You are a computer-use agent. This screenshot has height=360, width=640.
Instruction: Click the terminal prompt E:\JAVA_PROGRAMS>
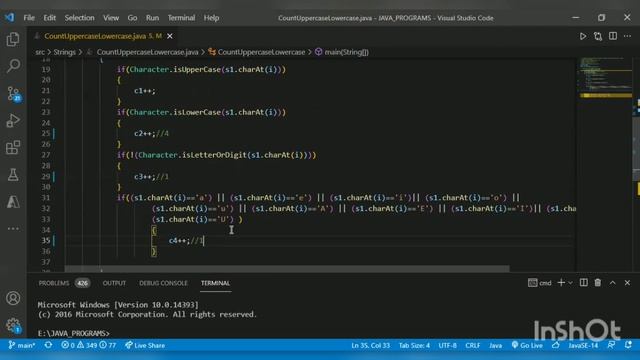(73, 333)
